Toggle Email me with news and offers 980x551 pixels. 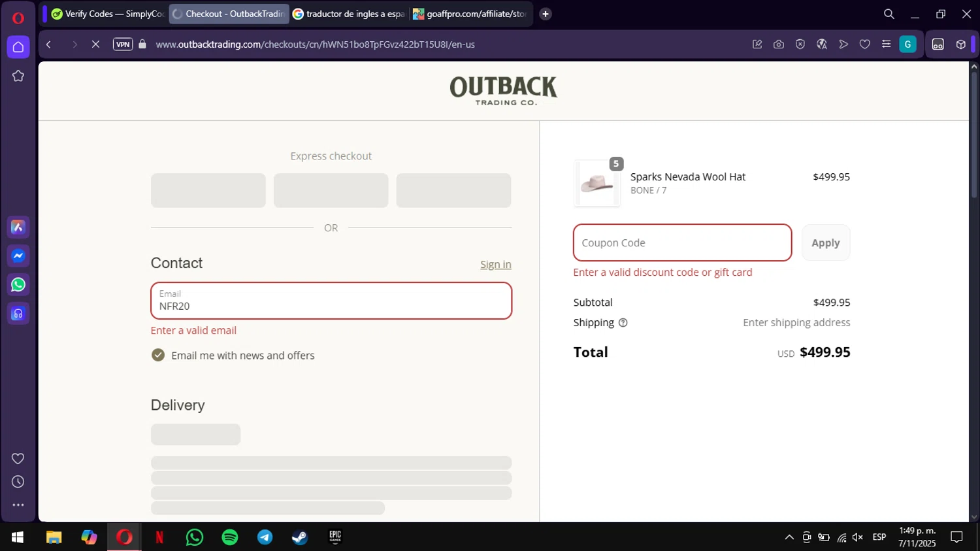click(x=158, y=355)
